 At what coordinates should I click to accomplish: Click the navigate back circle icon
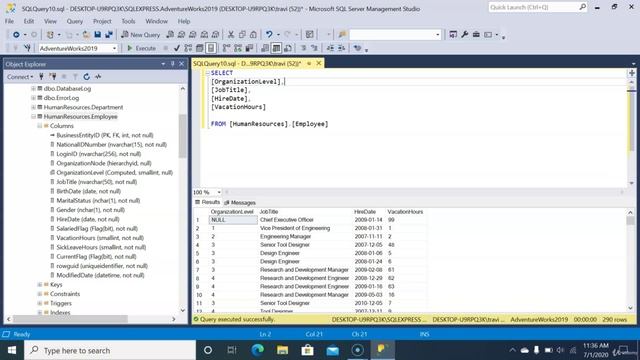pos(16,35)
